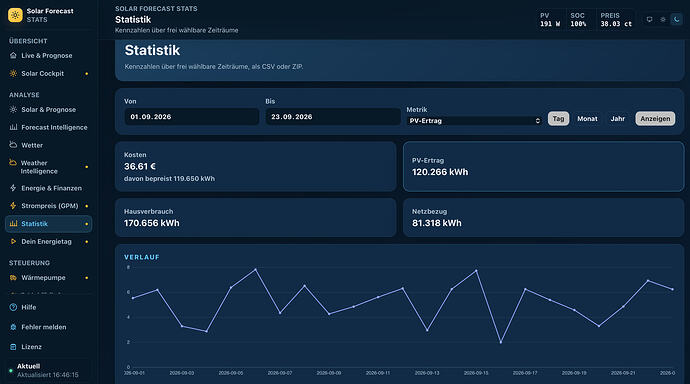
Task: Click the 2026-09-05 x-axis label
Action: click(x=231, y=373)
